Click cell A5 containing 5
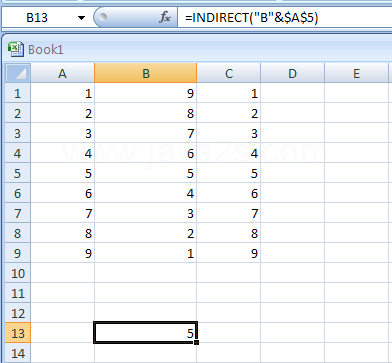This screenshot has width=392, height=363. pos(63,173)
